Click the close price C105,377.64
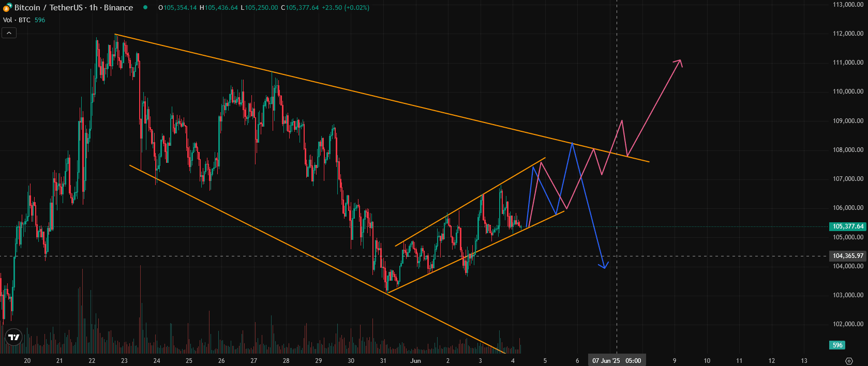Screen dimensions: 868x366 (300, 8)
